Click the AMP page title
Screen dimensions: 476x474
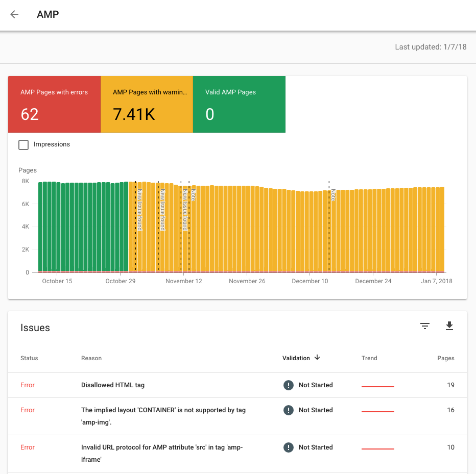[47, 14]
